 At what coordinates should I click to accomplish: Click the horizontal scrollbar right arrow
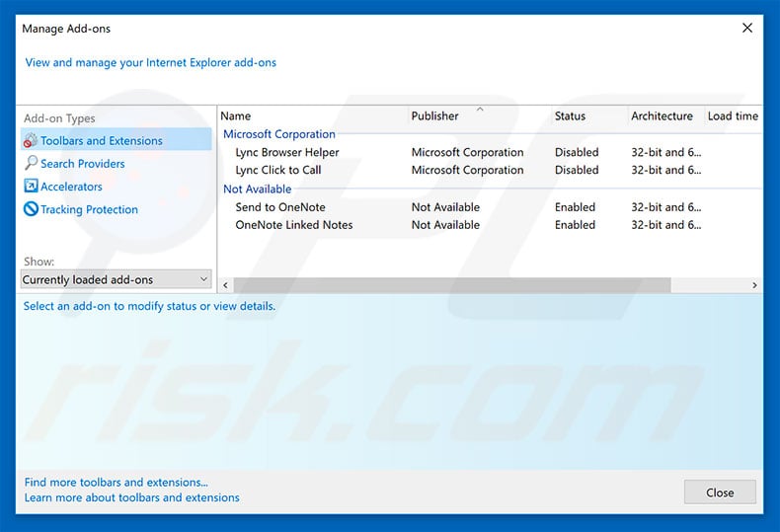754,285
